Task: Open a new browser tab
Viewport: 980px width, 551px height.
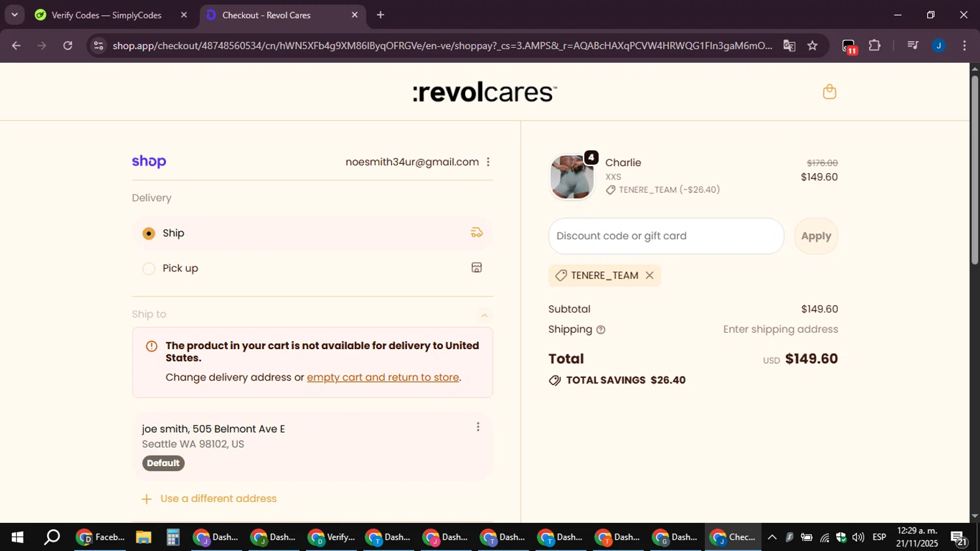Action: [380, 15]
